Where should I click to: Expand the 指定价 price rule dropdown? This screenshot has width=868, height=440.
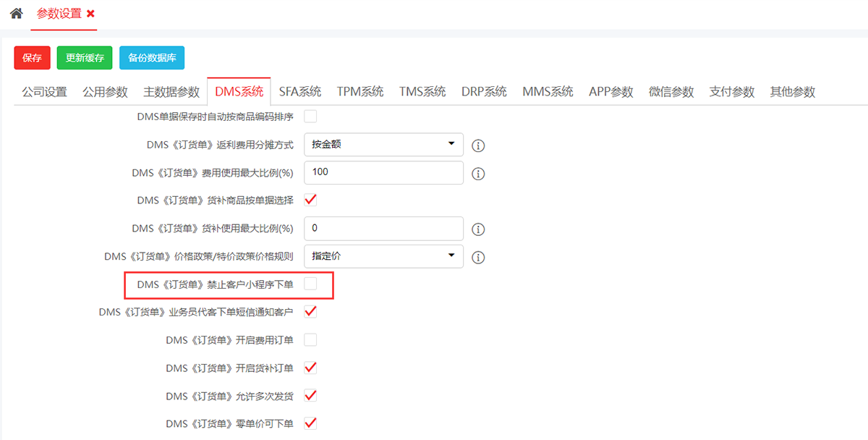coord(383,255)
